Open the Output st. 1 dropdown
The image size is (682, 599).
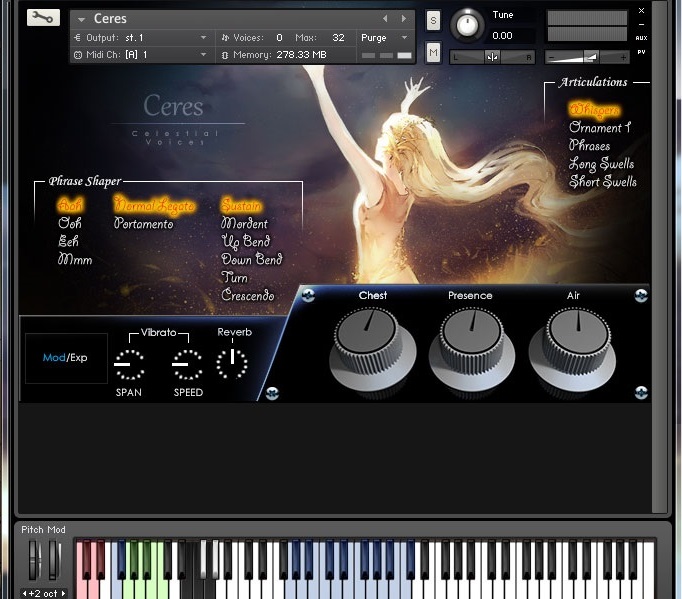(x=203, y=38)
